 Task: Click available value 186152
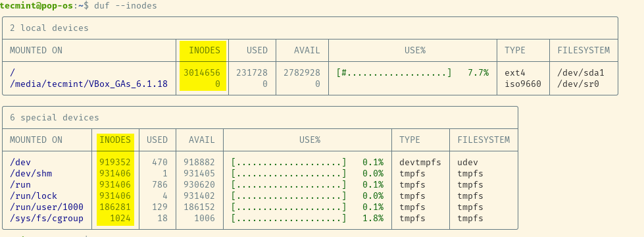click(199, 207)
